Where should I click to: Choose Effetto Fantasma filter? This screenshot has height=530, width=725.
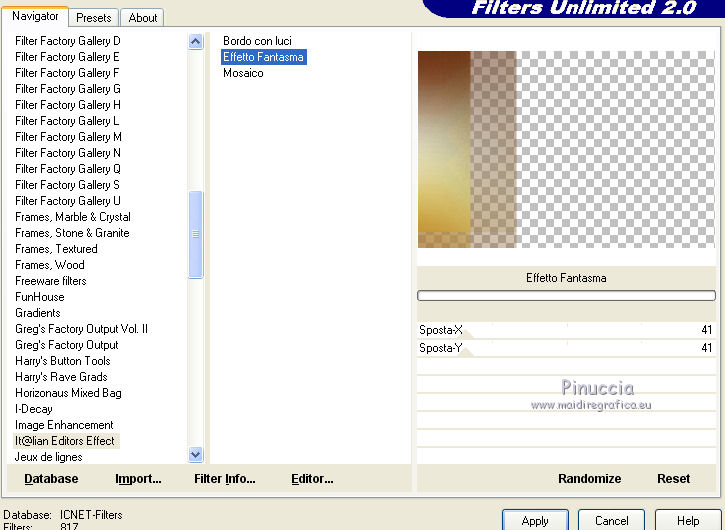tap(263, 57)
